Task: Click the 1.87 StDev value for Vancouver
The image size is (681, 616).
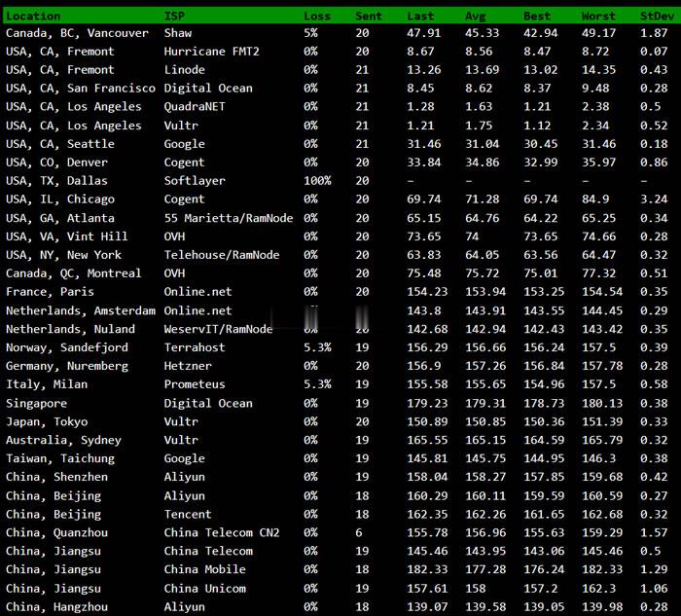Action: coord(654,33)
